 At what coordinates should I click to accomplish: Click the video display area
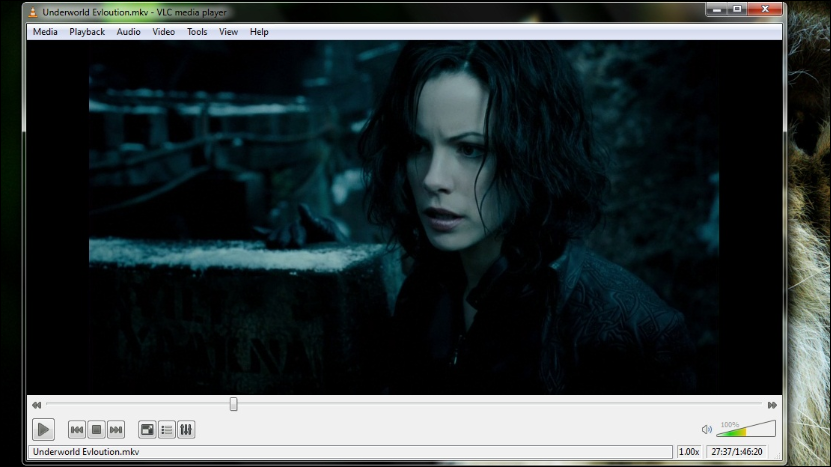pyautogui.click(x=404, y=217)
